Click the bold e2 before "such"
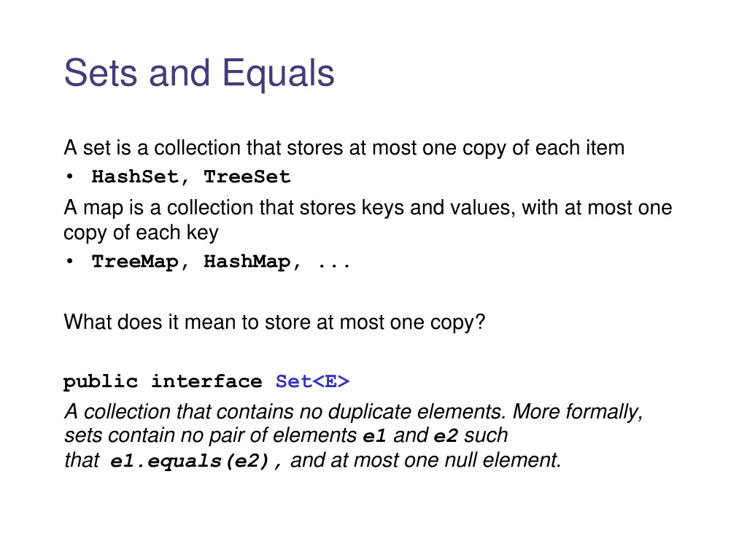747x560 pixels. (x=445, y=437)
